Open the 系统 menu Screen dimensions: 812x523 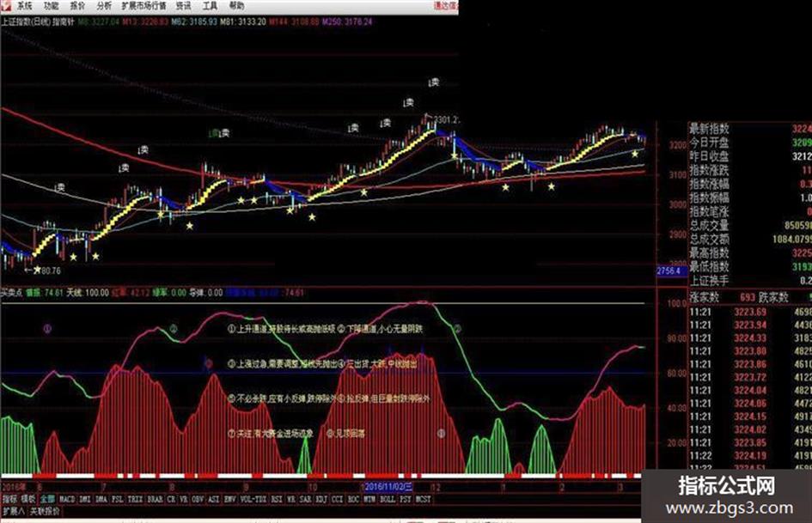24,6
